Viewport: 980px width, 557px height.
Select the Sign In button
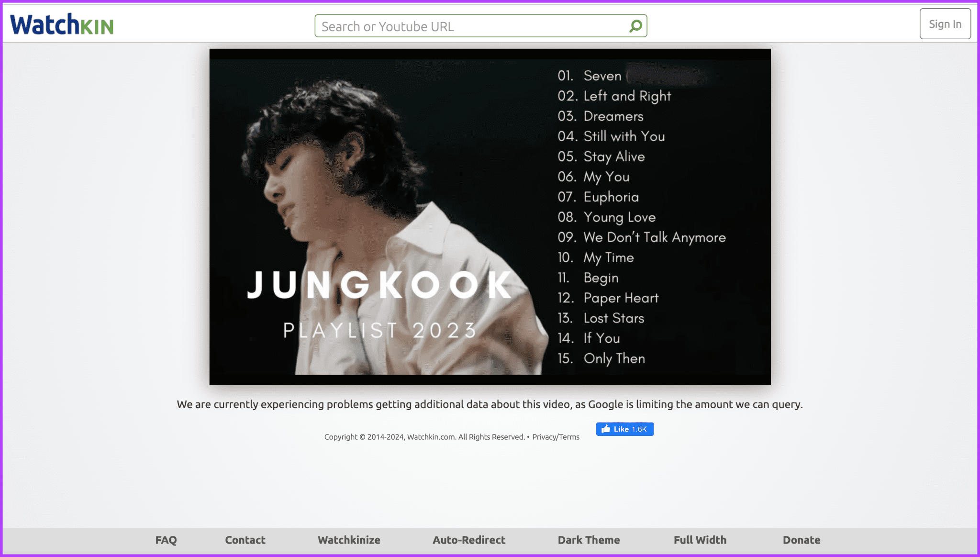(945, 23)
